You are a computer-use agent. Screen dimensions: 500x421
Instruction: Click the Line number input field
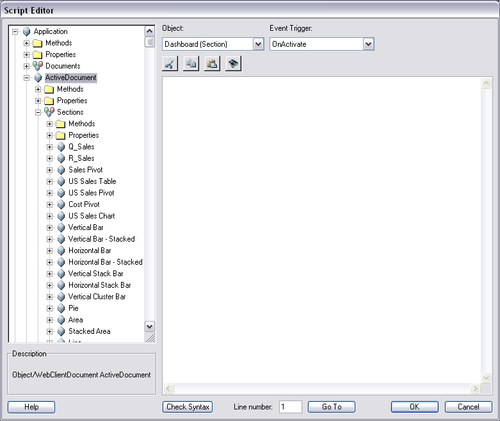pyautogui.click(x=290, y=407)
